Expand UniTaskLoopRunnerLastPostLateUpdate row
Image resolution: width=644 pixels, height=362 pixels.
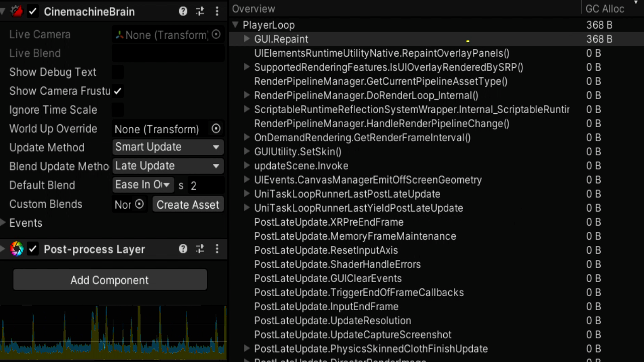(247, 194)
